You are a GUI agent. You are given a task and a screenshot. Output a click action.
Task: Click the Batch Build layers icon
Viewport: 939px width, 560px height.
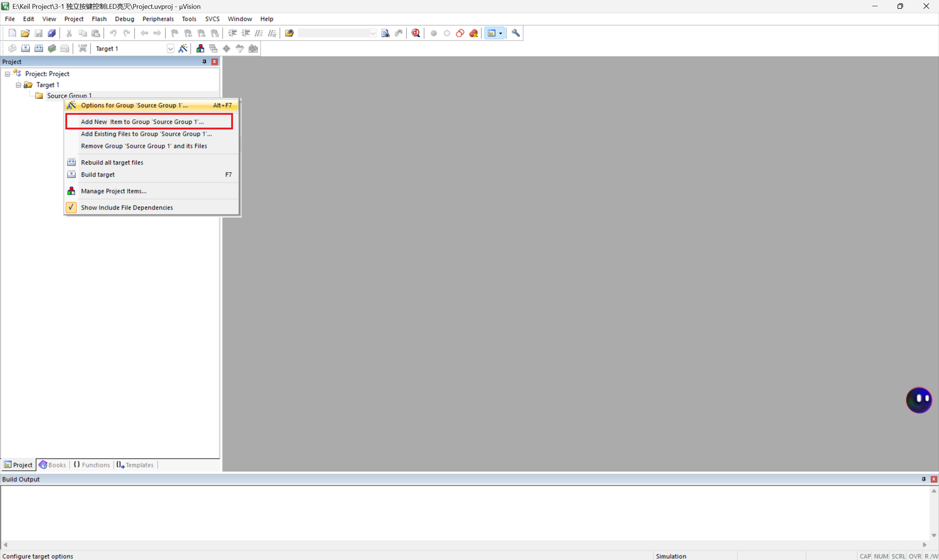pos(52,49)
